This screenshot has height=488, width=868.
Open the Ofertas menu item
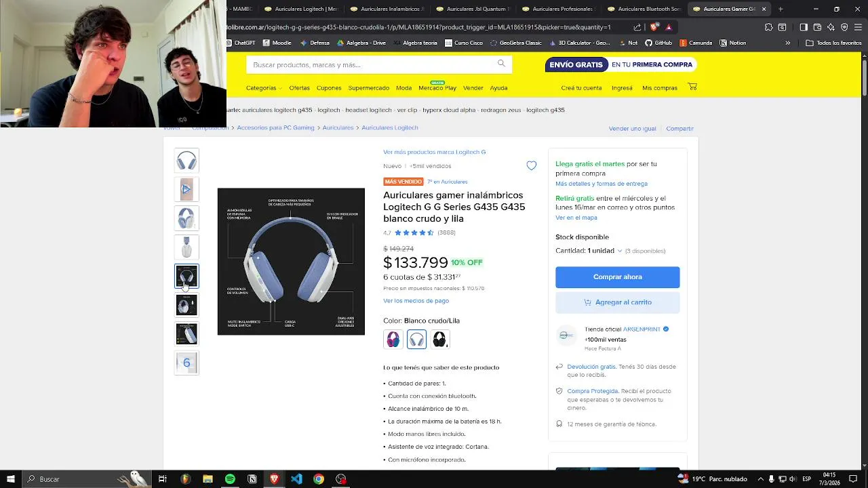[x=299, y=88]
